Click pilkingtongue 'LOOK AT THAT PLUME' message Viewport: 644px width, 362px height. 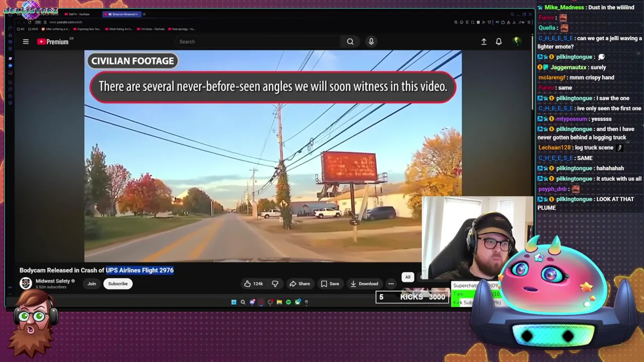[586, 203]
